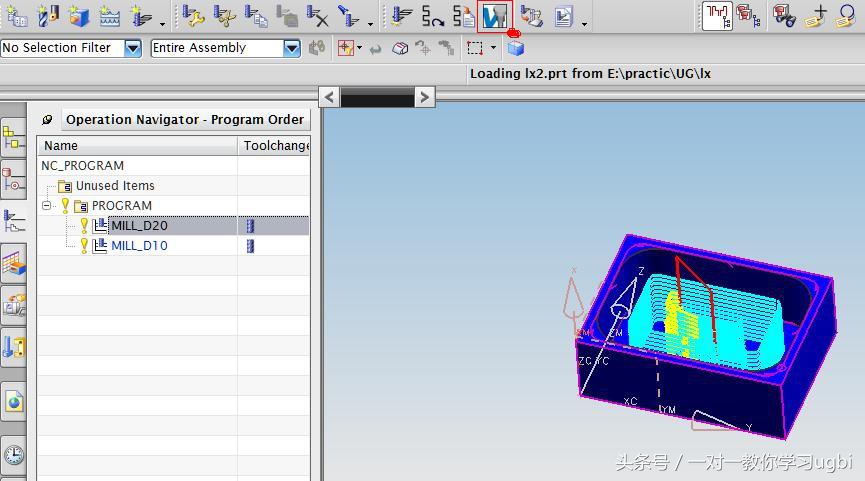
Task: Open the Internet Explorer side tab
Action: [x=14, y=401]
